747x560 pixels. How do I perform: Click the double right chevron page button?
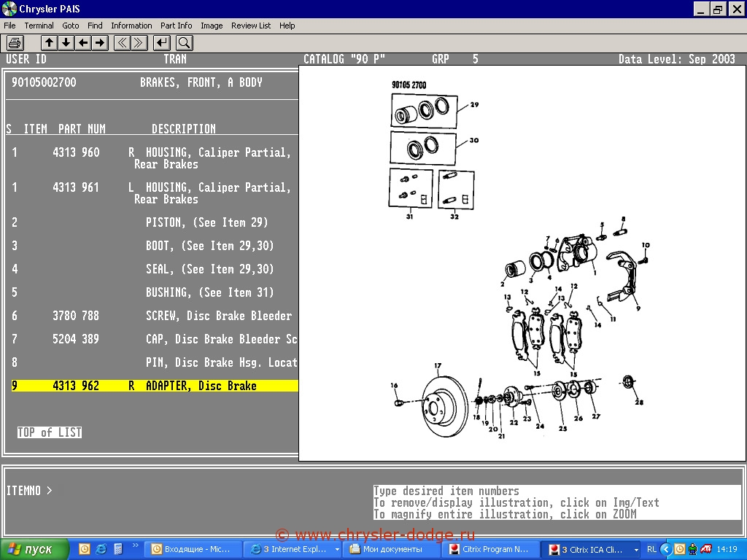pyautogui.click(x=139, y=43)
